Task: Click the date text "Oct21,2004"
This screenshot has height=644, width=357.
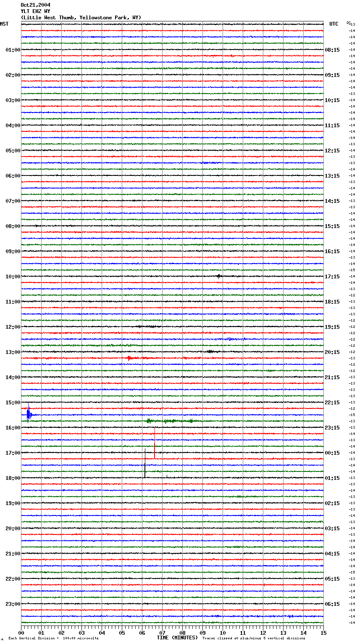Action: (x=35, y=5)
